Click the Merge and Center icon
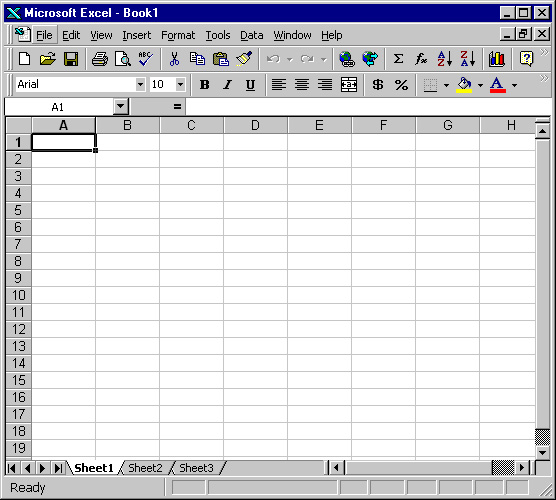556x500 pixels. point(349,85)
